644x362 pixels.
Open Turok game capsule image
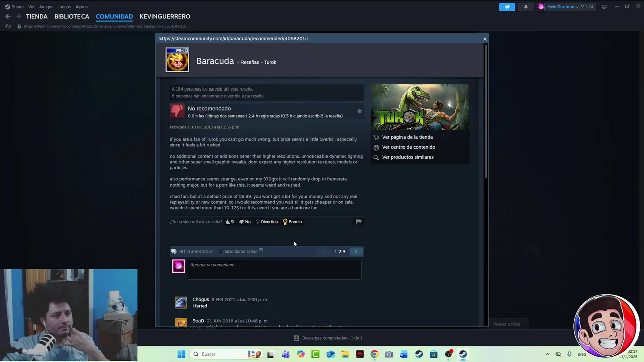[x=420, y=107]
